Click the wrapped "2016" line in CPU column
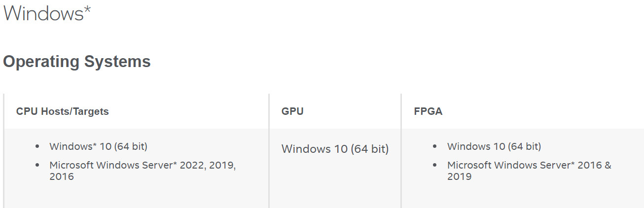 click(x=62, y=176)
